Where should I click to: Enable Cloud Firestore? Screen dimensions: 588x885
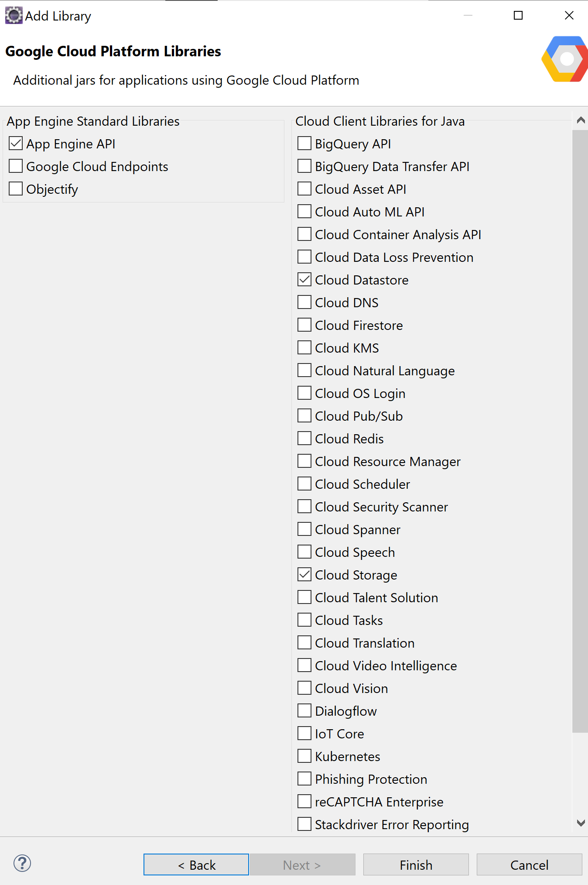pos(304,325)
